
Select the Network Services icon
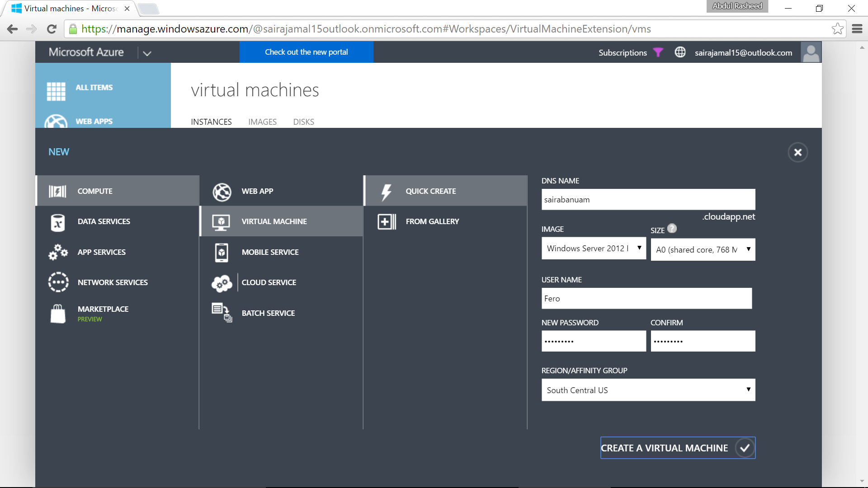[x=58, y=282]
